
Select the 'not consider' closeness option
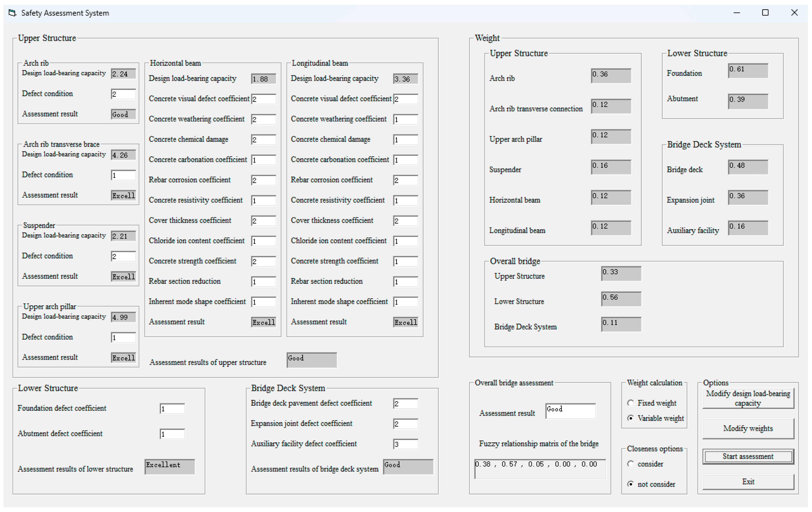pyautogui.click(x=630, y=484)
